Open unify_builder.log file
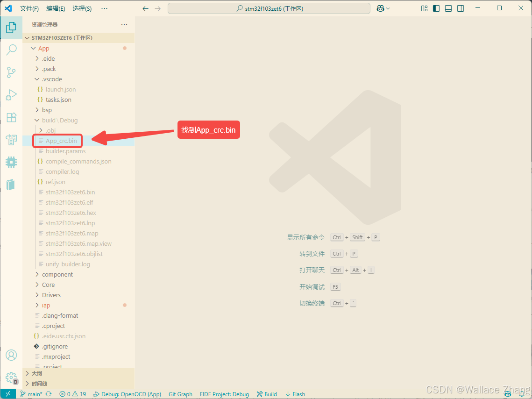The height and width of the screenshot is (399, 532). (79, 264)
